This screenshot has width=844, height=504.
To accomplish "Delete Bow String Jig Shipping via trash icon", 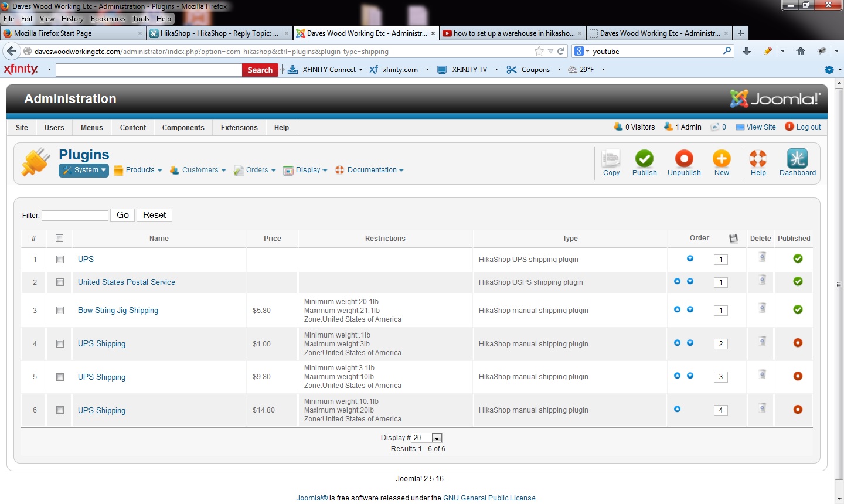I will point(762,308).
